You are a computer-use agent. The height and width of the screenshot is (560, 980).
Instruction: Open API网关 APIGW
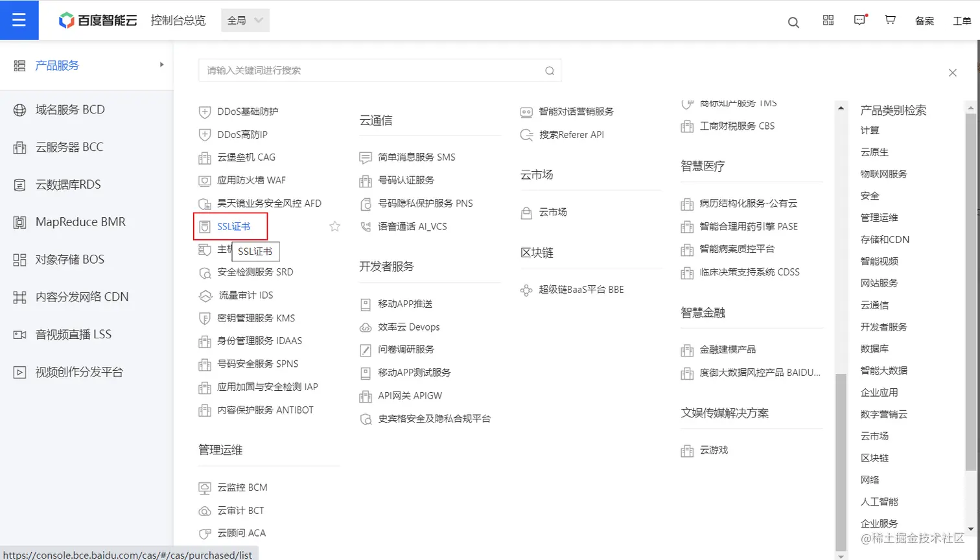(x=410, y=395)
